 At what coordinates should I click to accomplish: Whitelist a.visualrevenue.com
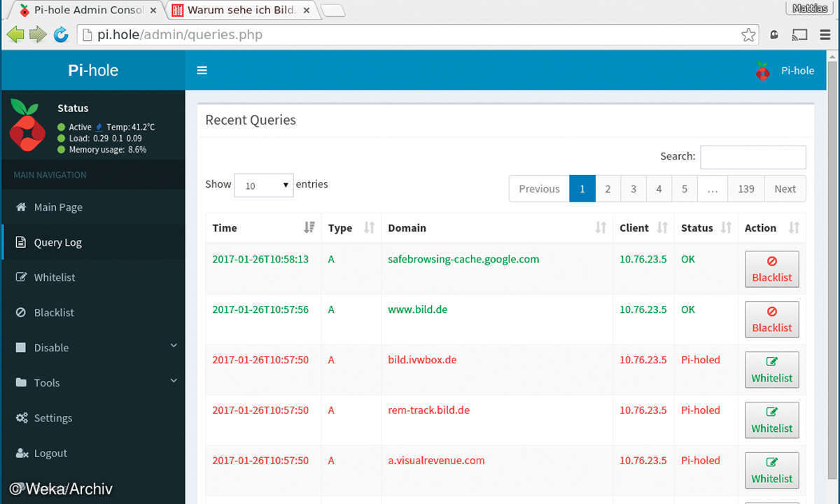pyautogui.click(x=771, y=470)
